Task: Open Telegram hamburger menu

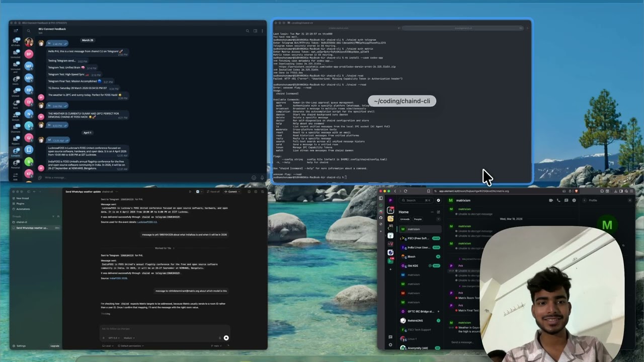Action: [x=16, y=31]
